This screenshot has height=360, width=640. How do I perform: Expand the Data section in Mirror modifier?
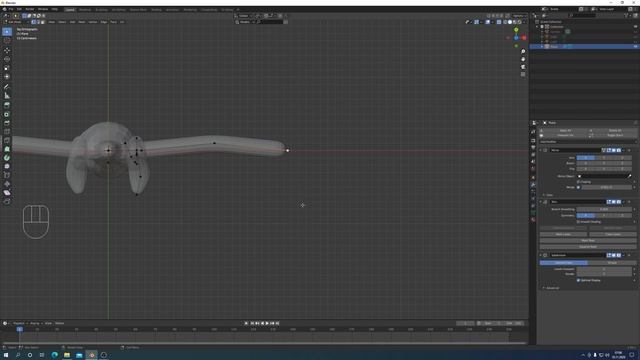(548, 195)
